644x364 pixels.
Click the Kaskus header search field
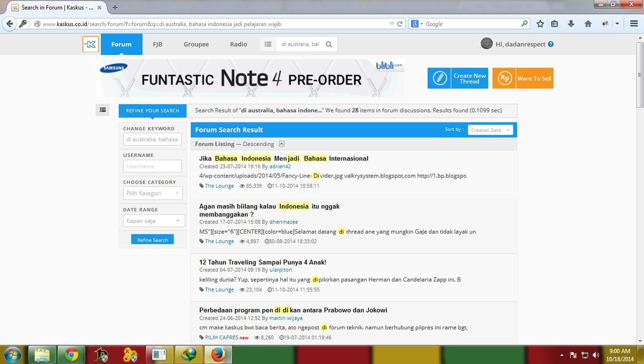pos(300,44)
